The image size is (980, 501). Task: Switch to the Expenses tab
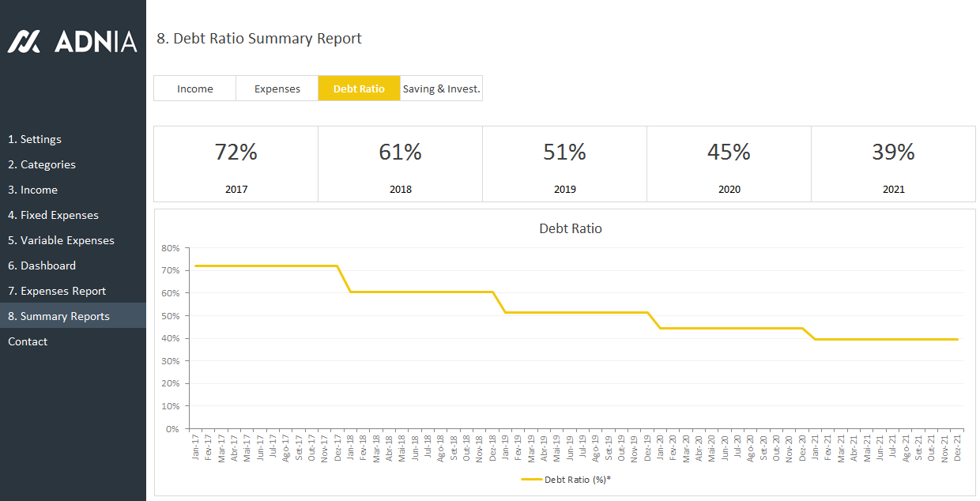click(x=277, y=89)
